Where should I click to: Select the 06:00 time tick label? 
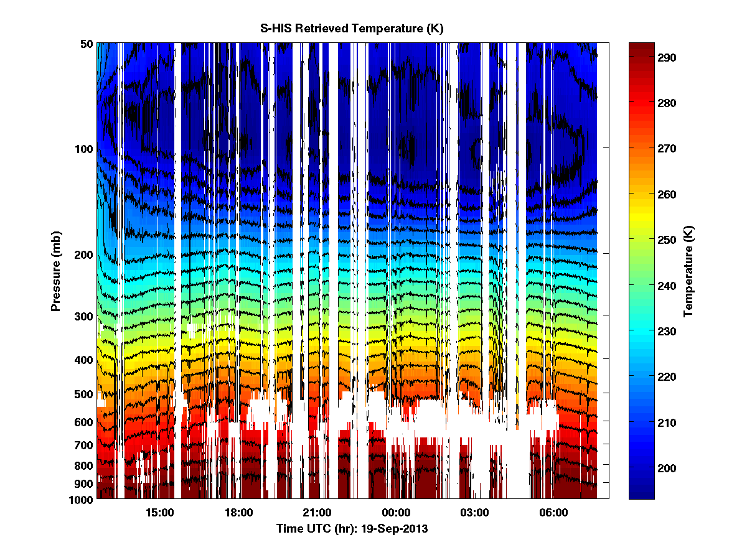tap(553, 513)
